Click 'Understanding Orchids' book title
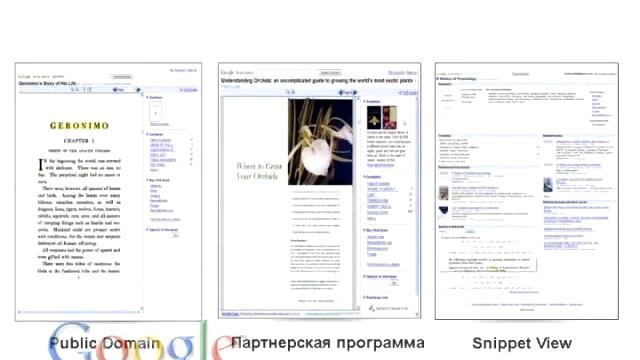This screenshot has width=640, height=360. pos(317,81)
